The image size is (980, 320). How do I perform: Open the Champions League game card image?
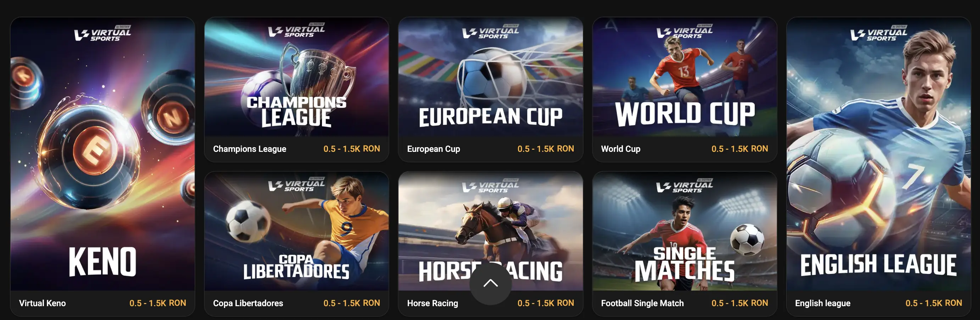pos(296,77)
